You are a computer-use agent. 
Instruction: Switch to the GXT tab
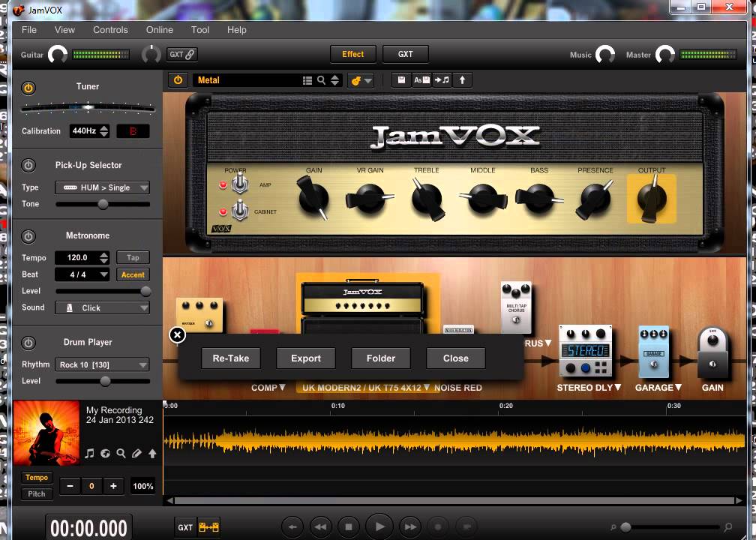coord(406,55)
